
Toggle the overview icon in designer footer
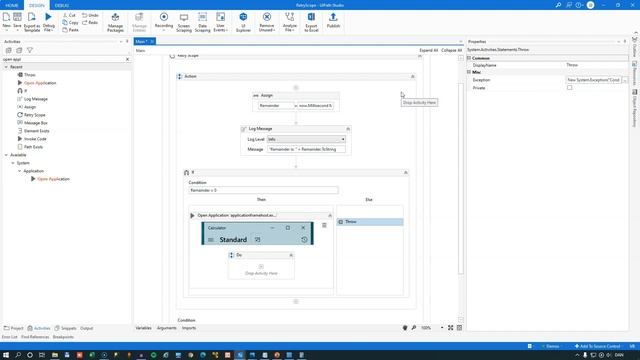[x=460, y=328]
